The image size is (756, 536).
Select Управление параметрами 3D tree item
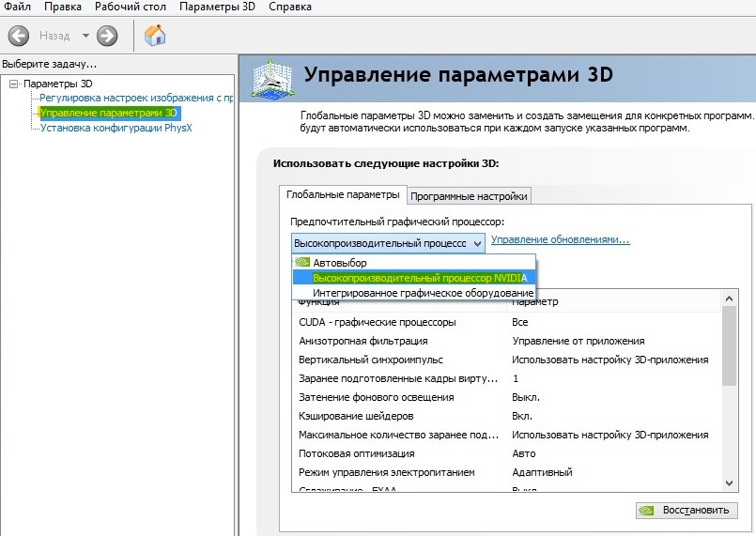pyautogui.click(x=109, y=113)
